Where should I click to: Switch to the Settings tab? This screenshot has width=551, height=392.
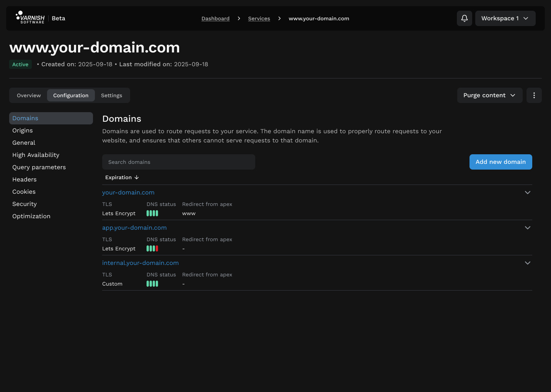[x=111, y=95]
